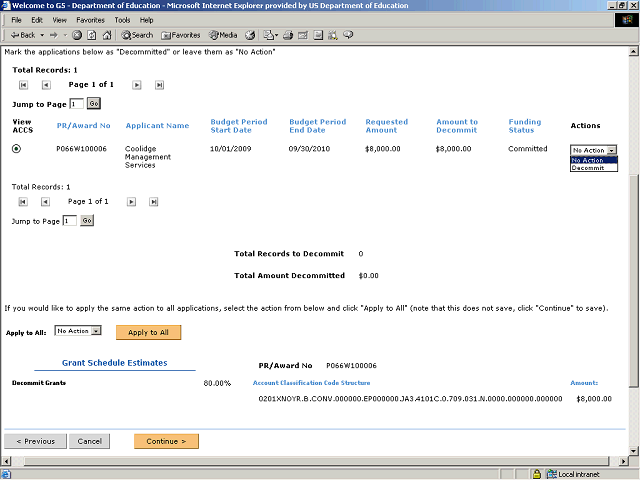Sort by Requested Amount column header

387,126
